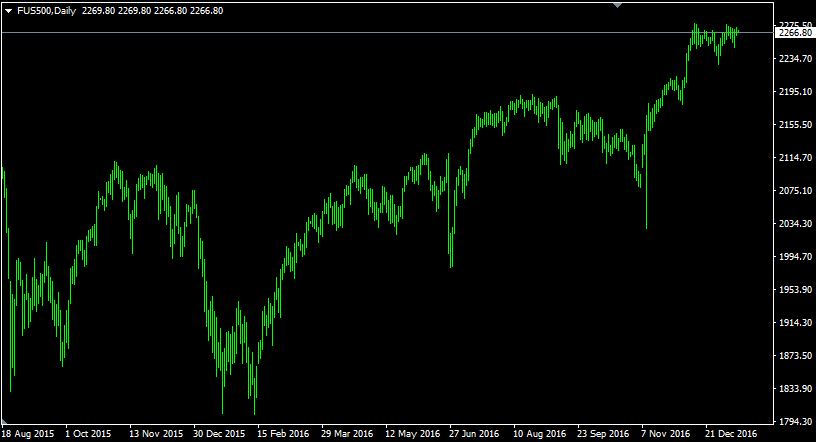Click the 23 Sep 2016 date label
Image resolution: width=816 pixels, height=442 pixels.
pyautogui.click(x=603, y=433)
